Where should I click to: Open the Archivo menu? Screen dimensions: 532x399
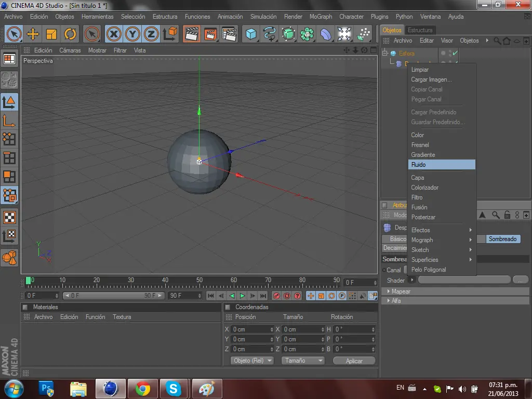coord(13,17)
